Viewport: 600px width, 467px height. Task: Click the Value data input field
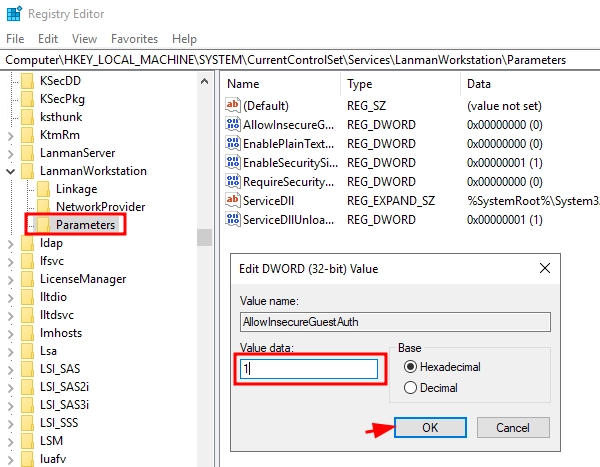click(x=308, y=369)
